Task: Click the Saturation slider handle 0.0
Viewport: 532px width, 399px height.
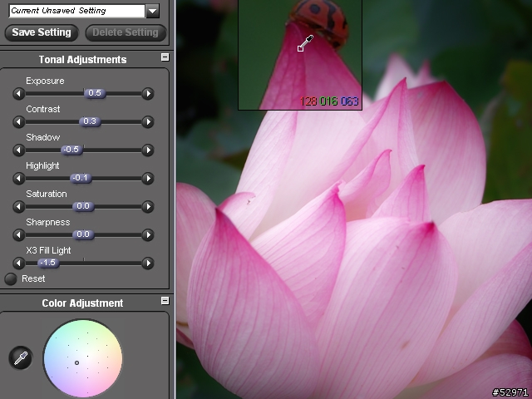Action: [x=83, y=206]
